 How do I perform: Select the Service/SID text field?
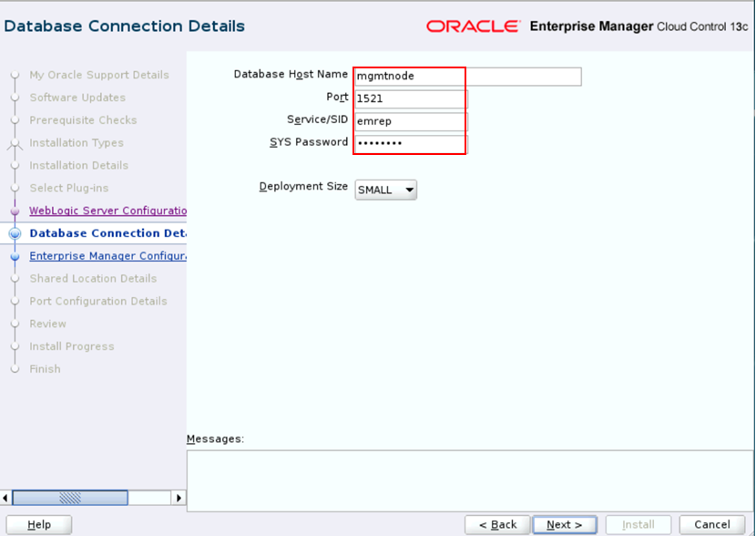point(411,121)
